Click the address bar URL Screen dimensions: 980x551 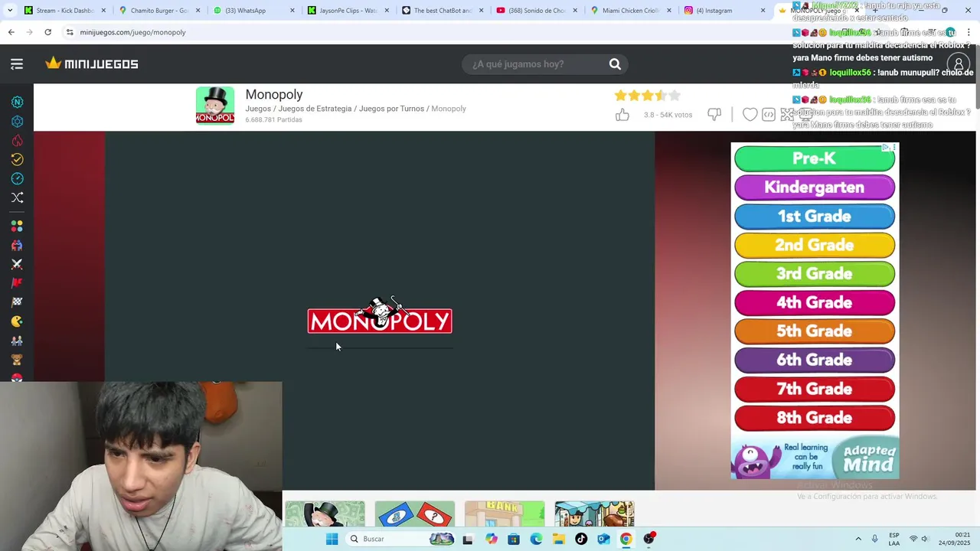click(133, 32)
